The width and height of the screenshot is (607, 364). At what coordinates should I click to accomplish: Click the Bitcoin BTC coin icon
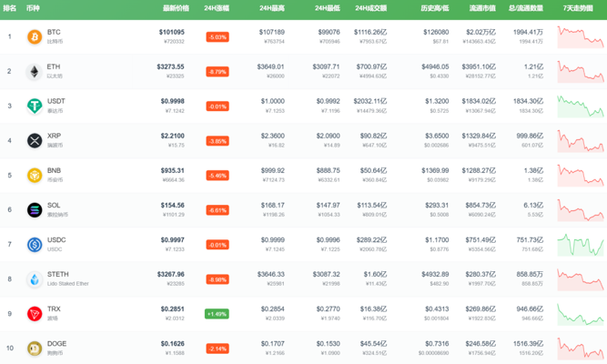tap(35, 36)
